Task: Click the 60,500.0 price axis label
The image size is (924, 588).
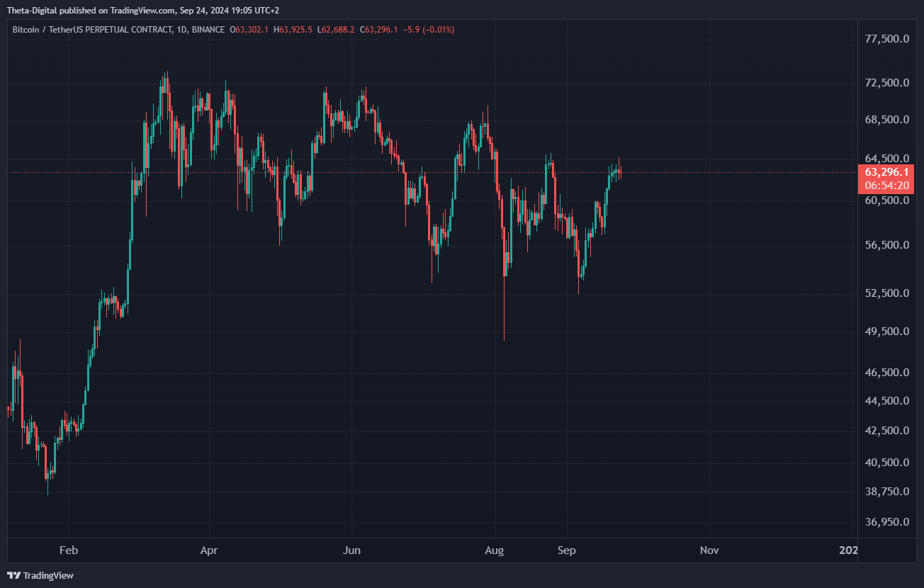Action: point(888,200)
